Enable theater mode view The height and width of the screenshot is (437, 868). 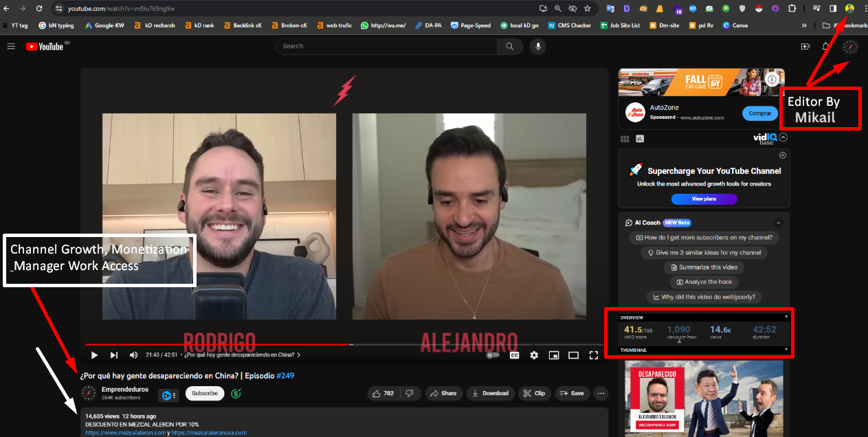(573, 355)
